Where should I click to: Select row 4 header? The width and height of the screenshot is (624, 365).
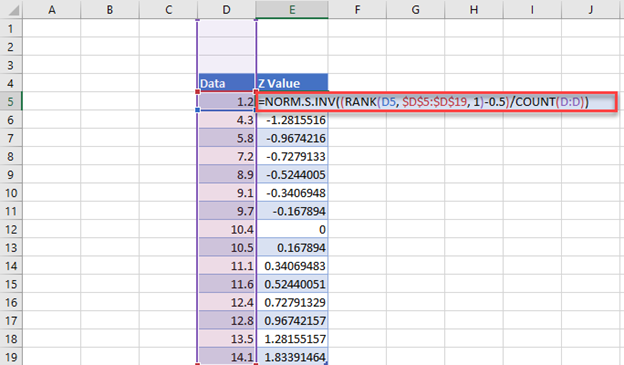click(x=11, y=84)
